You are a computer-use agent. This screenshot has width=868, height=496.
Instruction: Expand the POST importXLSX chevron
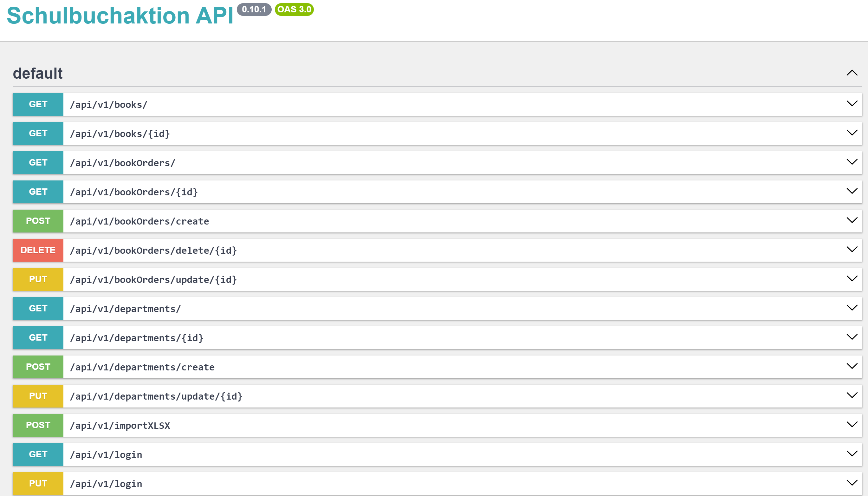point(852,424)
